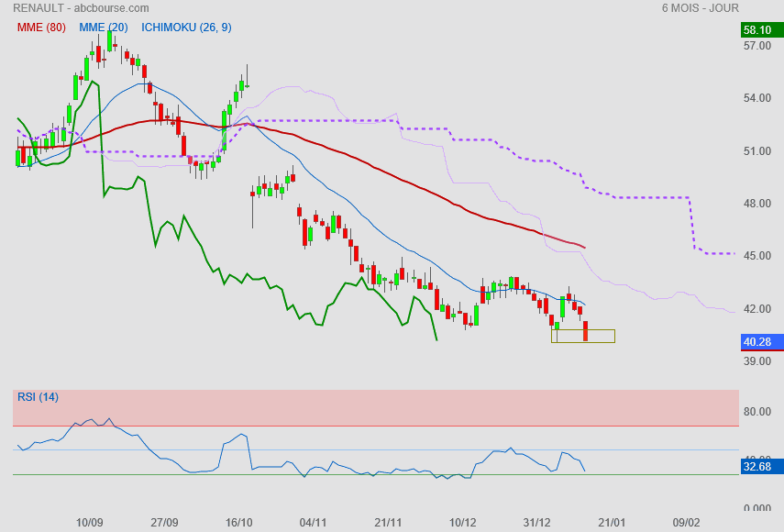The height and width of the screenshot is (532, 784).
Task: Click the 21/01 date label
Action: (612, 523)
